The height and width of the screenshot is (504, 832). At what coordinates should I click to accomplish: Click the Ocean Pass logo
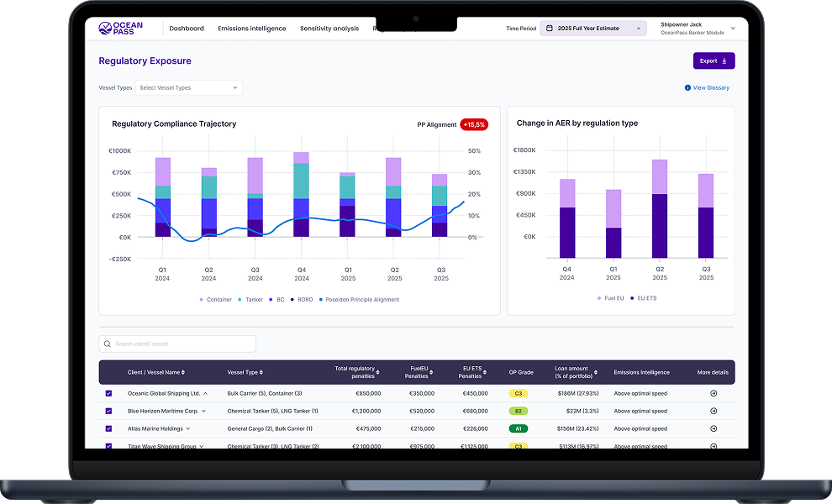(x=121, y=29)
